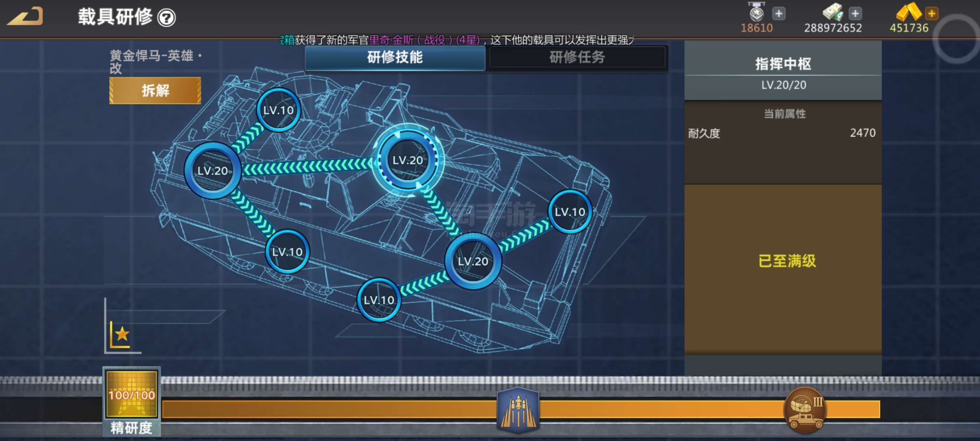The height and width of the screenshot is (441, 980).
Task: Click the round radar vehicle III milestone badge
Action: pyautogui.click(x=805, y=410)
